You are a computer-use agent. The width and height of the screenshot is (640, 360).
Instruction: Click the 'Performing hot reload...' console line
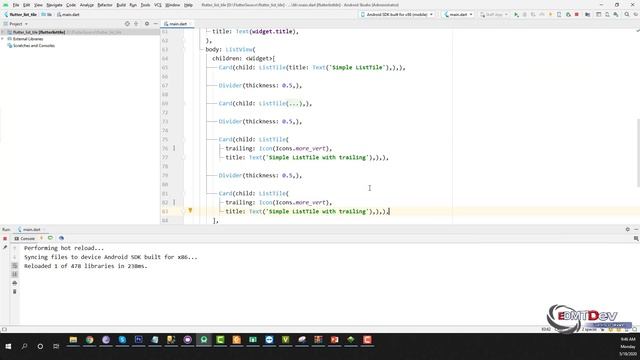(64, 248)
